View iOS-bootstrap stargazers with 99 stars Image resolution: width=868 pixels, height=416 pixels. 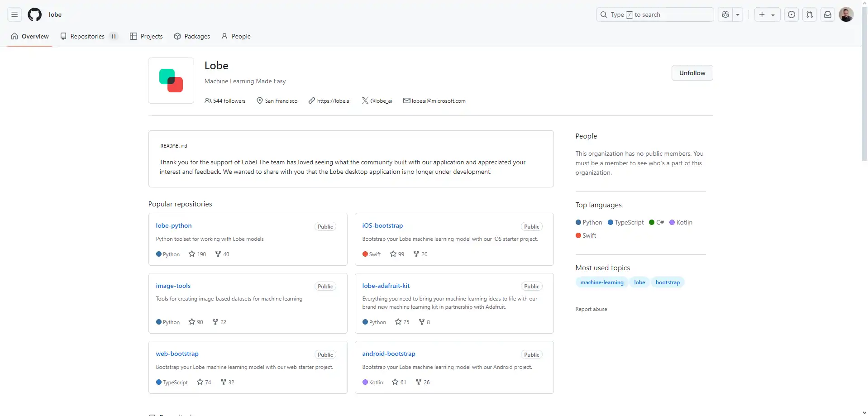397,254
